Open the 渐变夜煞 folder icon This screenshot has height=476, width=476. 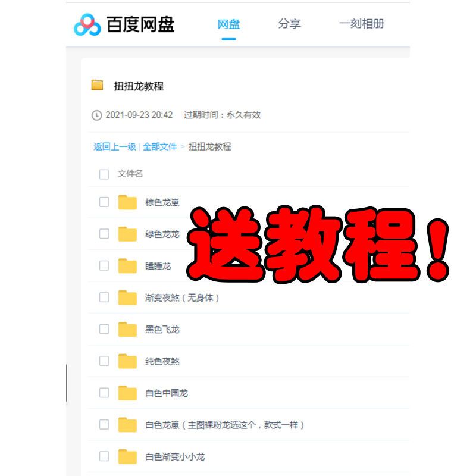pyautogui.click(x=127, y=297)
